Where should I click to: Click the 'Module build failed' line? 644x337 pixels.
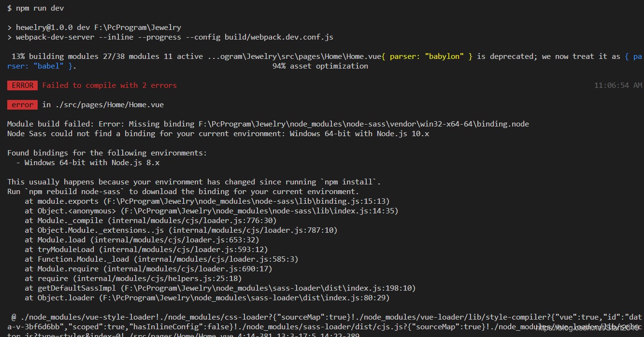click(x=268, y=124)
